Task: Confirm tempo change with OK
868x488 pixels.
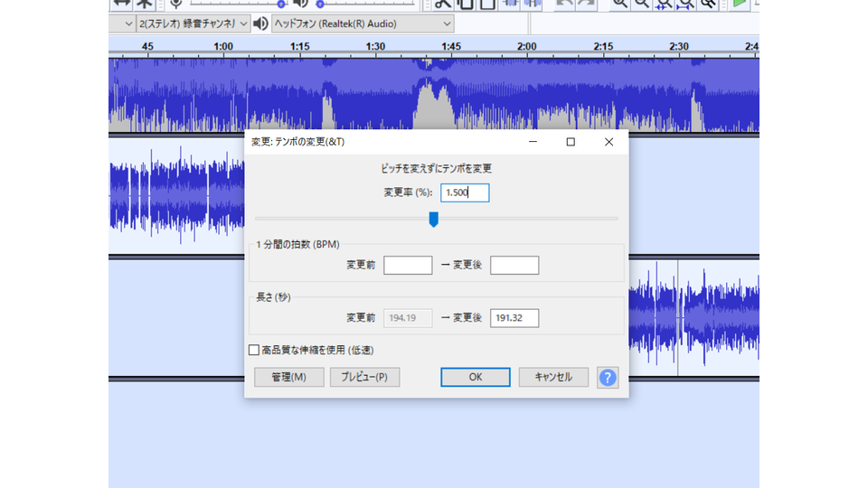Action: [x=475, y=378]
